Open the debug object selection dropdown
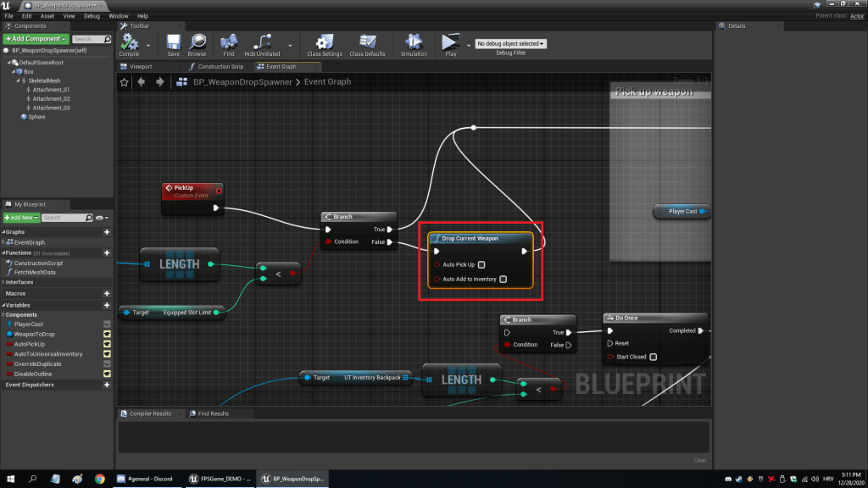This screenshot has width=868, height=488. point(510,43)
